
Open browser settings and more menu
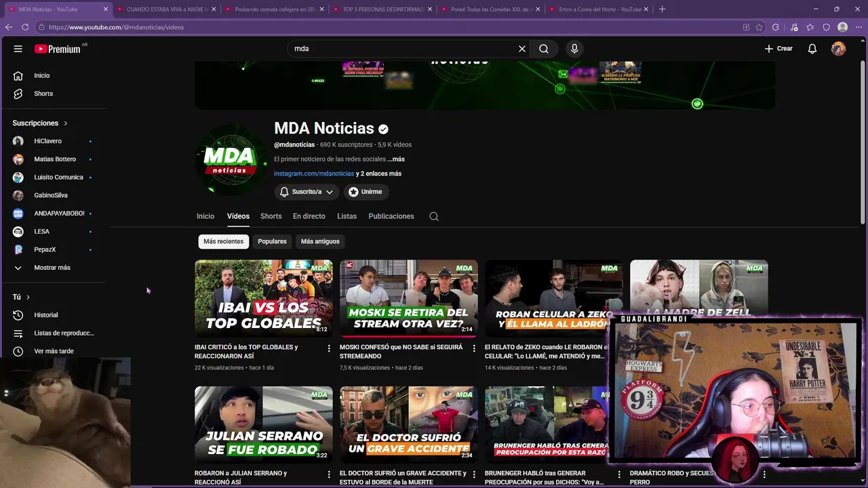859,27
